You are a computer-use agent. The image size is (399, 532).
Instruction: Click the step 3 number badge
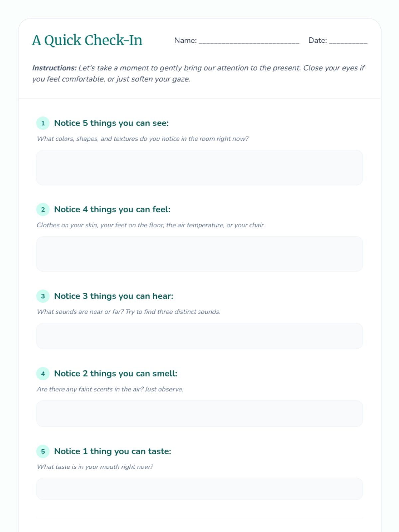[43, 296]
